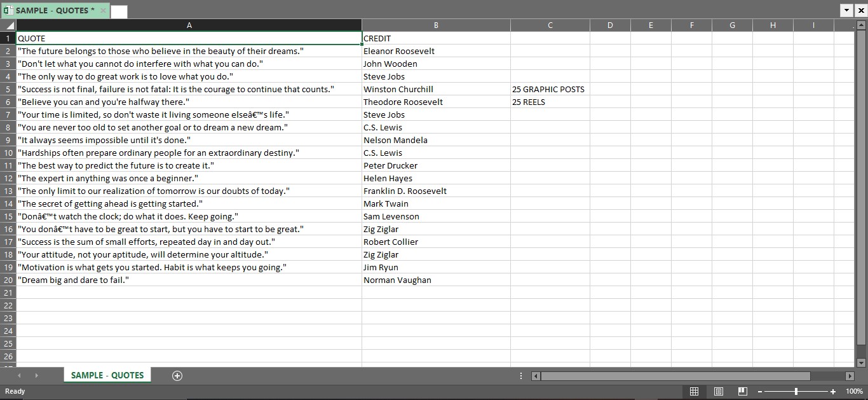The height and width of the screenshot is (400, 868).
Task: Open zoom dialog via 100% label
Action: [x=854, y=392]
